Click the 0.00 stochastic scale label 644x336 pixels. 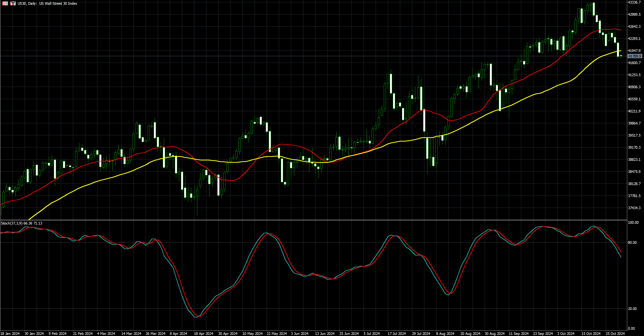(631, 328)
